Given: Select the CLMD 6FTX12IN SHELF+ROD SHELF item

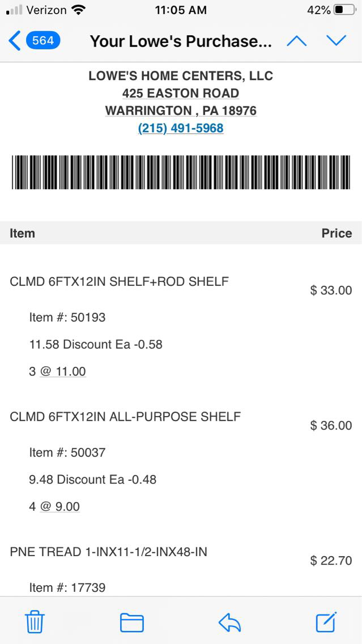Looking at the screenshot, I should (119, 281).
